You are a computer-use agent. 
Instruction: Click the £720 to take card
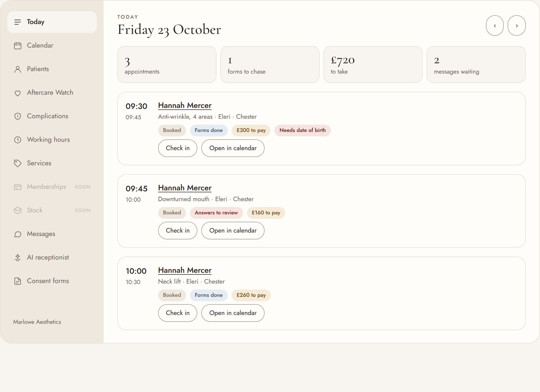(373, 64)
